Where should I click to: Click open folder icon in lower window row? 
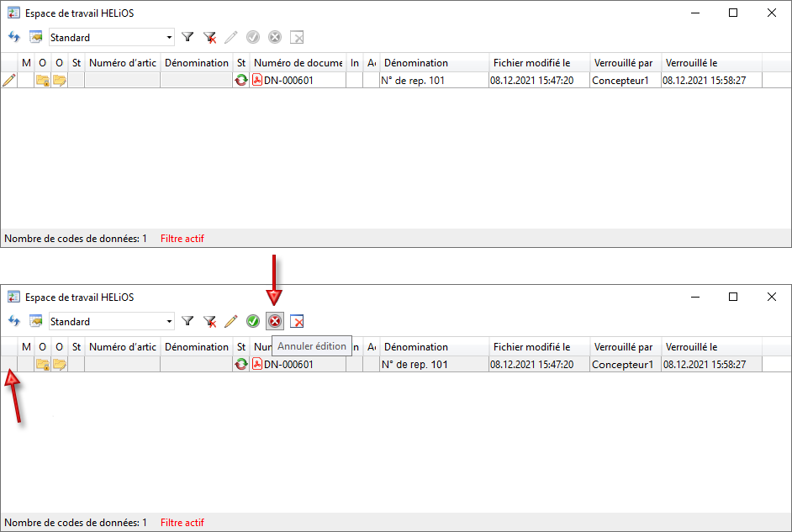click(60, 364)
